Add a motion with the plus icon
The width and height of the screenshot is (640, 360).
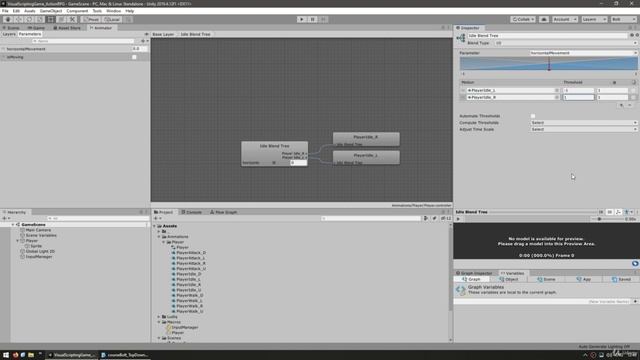pyautogui.click(x=621, y=105)
